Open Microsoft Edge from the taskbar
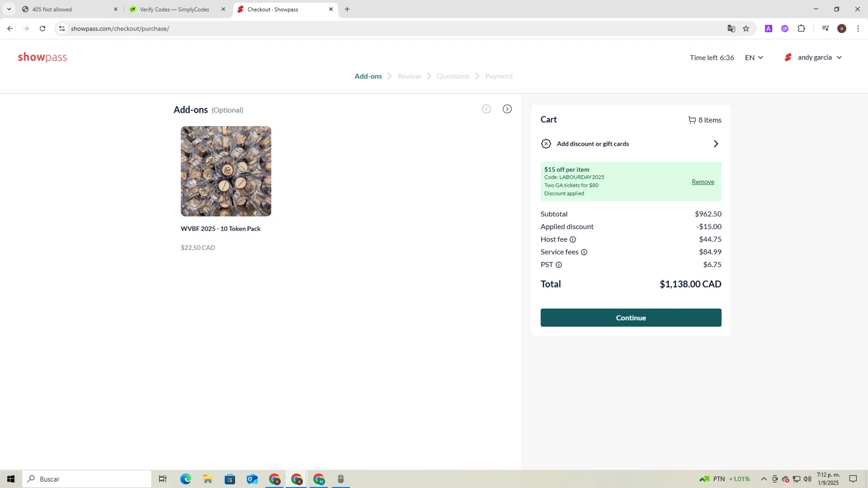 click(x=186, y=479)
